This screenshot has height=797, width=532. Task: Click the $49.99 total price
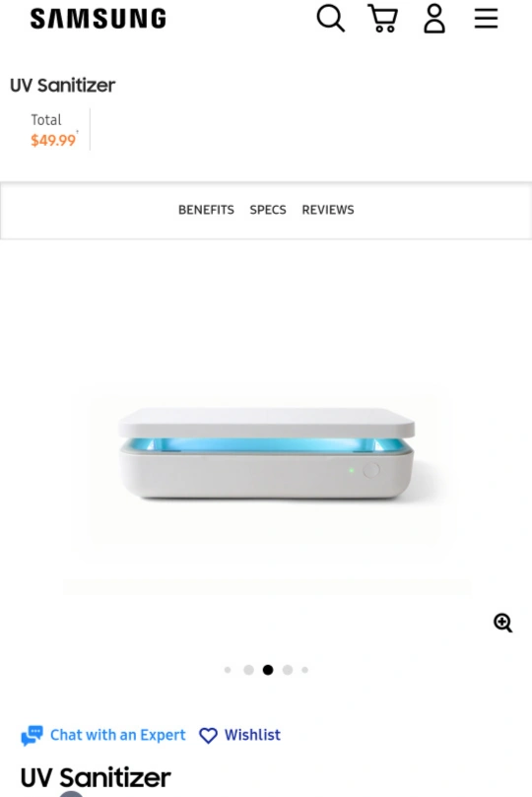coord(53,140)
